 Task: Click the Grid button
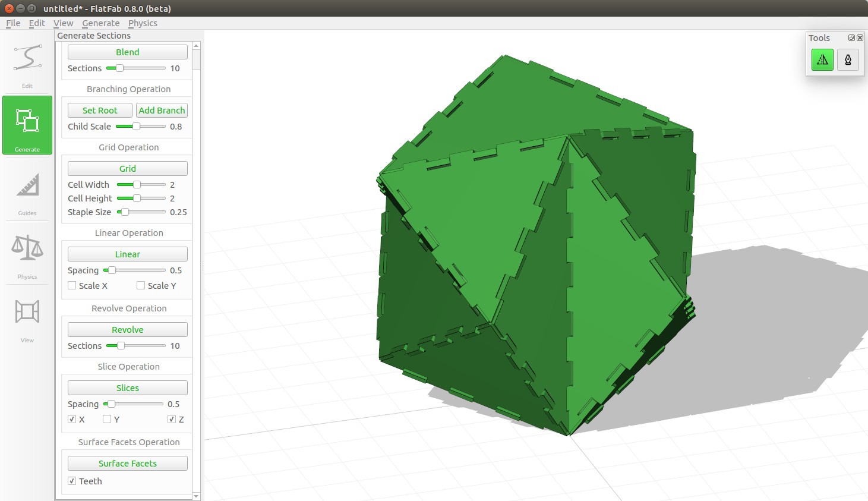click(x=128, y=169)
